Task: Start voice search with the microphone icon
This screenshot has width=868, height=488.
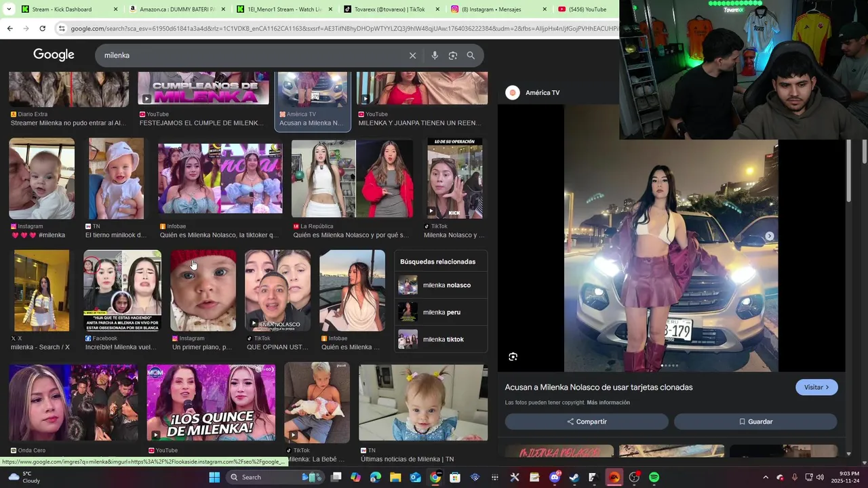Action: (x=435, y=56)
